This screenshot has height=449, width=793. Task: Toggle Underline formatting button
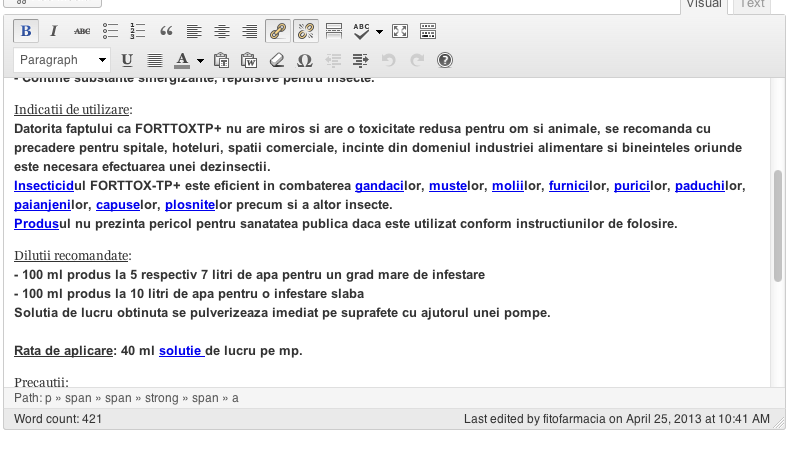point(127,60)
